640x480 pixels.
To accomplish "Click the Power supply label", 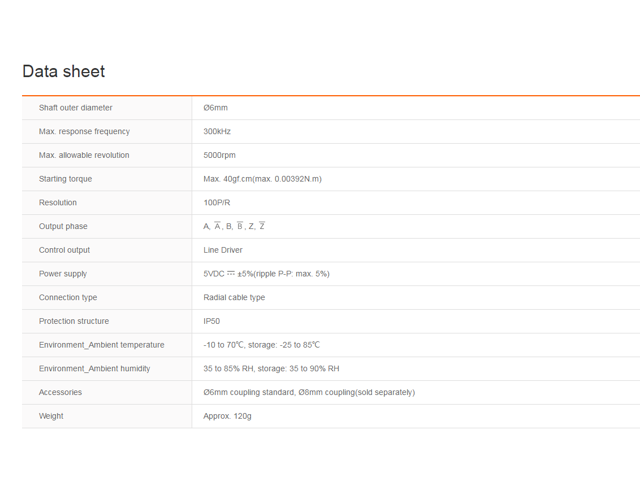I will point(63,273).
